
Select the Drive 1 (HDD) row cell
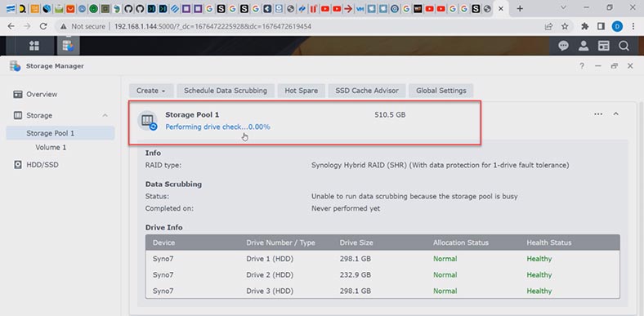coord(270,259)
